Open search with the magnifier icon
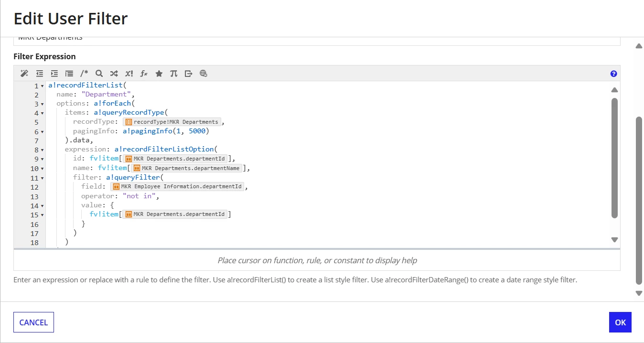644x343 pixels. click(x=99, y=74)
